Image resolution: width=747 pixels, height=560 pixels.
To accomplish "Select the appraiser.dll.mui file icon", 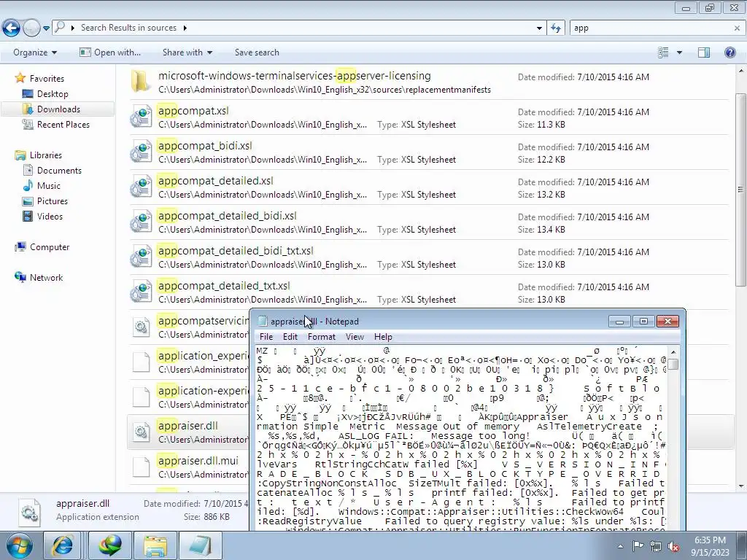I will pyautogui.click(x=141, y=467).
